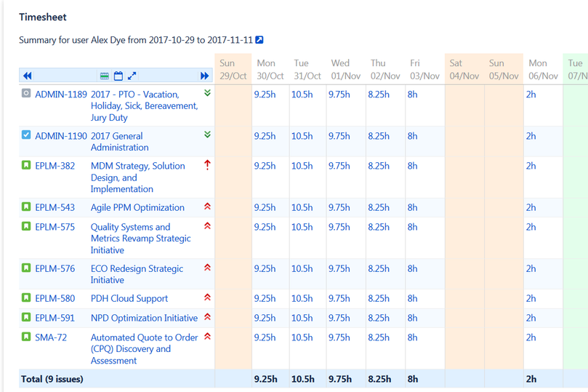The image size is (588, 392).
Task: Open the calendar date picker icon
Action: coord(118,76)
